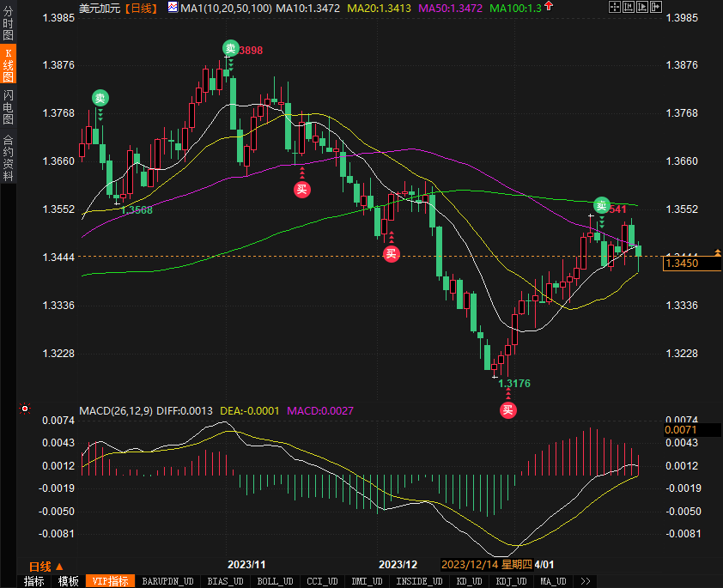The width and height of the screenshot is (723, 588).
Task: Click the MA indicator icon beside MA1 label
Action: pyautogui.click(x=173, y=8)
